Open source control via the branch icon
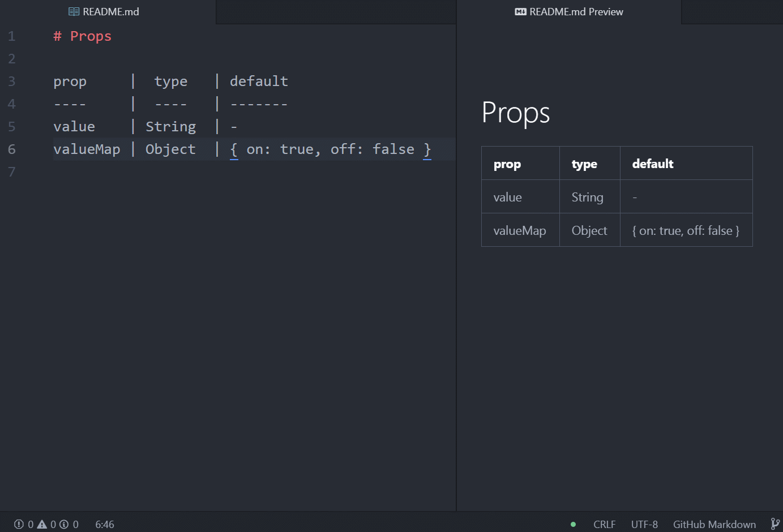The height and width of the screenshot is (532, 783). pos(775,524)
